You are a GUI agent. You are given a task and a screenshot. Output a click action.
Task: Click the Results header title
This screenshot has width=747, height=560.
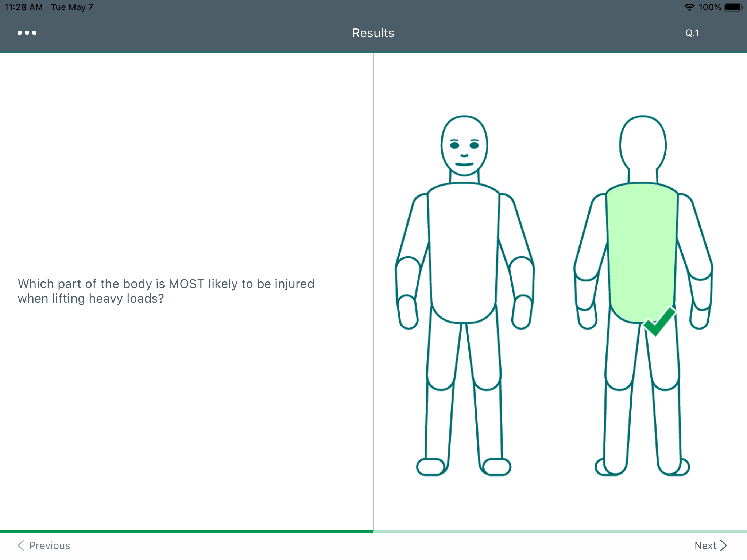[x=373, y=33]
